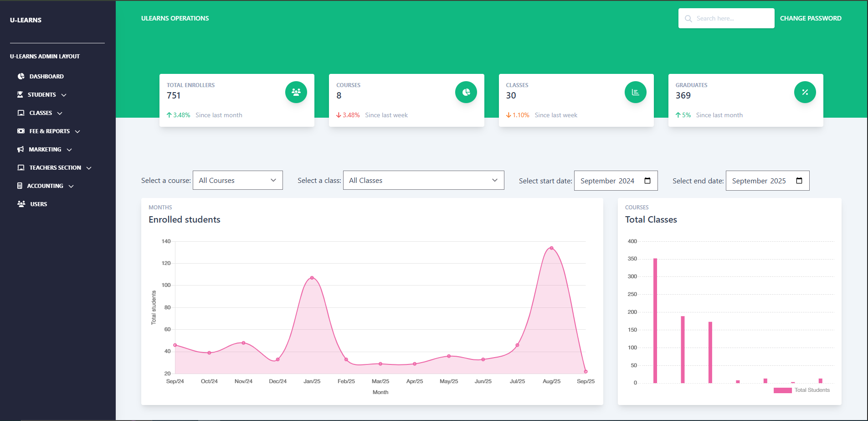Click the search magnifier icon
868x421 pixels.
click(688, 19)
